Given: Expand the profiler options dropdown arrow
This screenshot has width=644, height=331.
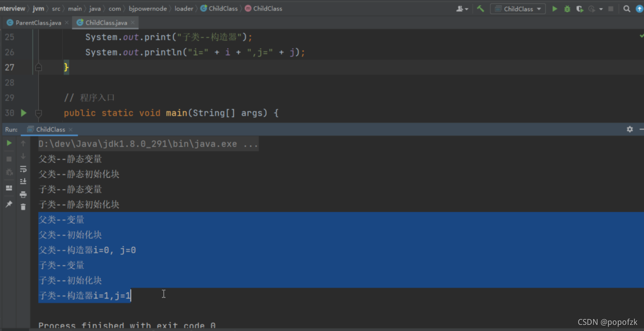Looking at the screenshot, I should pos(601,9).
